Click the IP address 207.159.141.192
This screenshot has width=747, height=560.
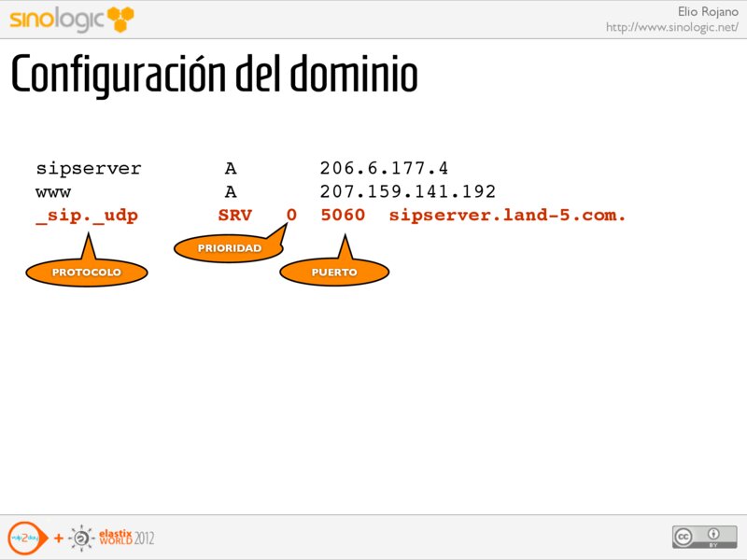click(407, 192)
